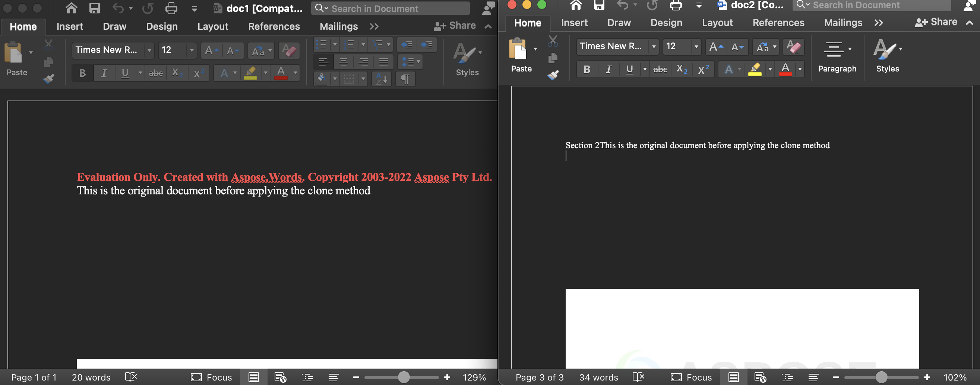Toggle Bold formatting in doc2
980x385 pixels.
(587, 69)
